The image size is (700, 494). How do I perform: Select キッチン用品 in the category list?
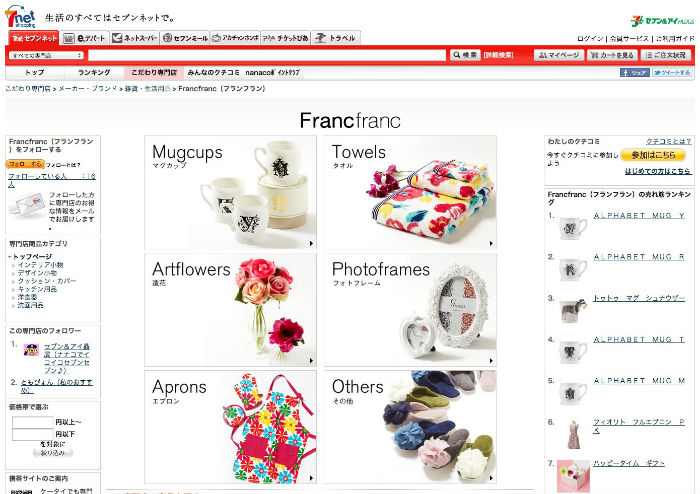pyautogui.click(x=37, y=289)
